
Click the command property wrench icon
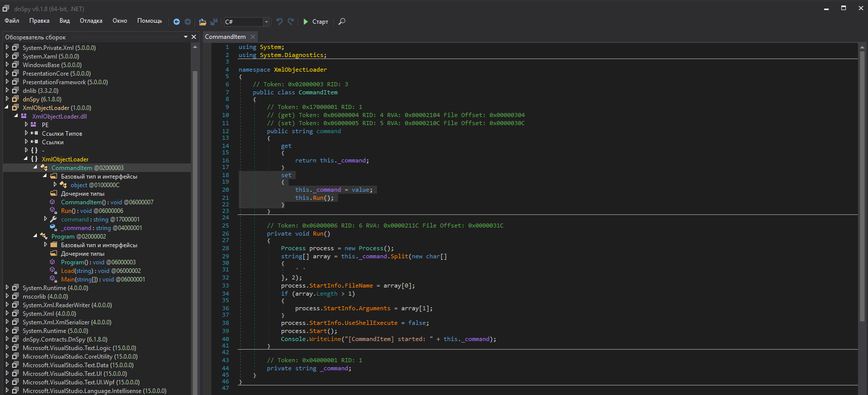[x=53, y=219]
